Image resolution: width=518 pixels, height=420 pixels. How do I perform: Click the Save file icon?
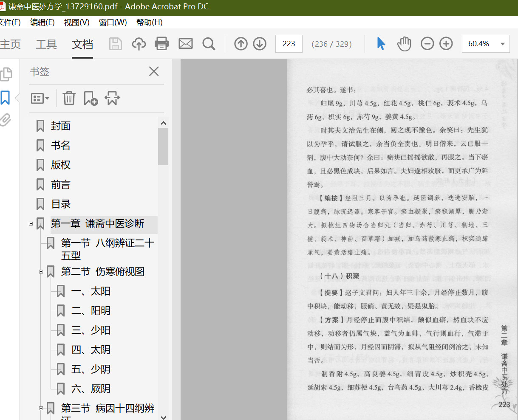tap(116, 44)
